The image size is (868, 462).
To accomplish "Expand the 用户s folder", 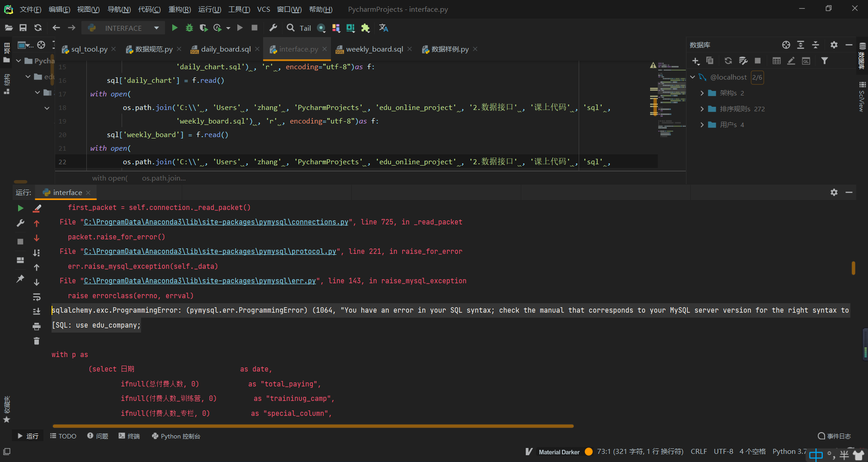I will click(702, 125).
